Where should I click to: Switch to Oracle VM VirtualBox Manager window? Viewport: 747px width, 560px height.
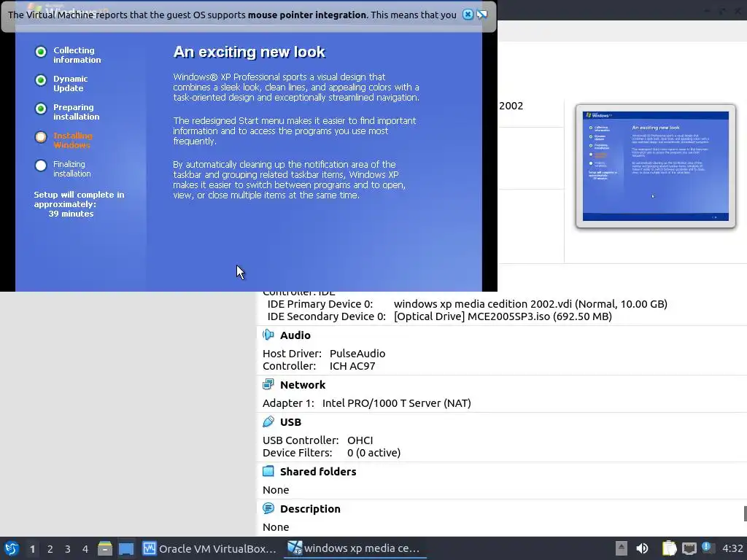point(209,548)
